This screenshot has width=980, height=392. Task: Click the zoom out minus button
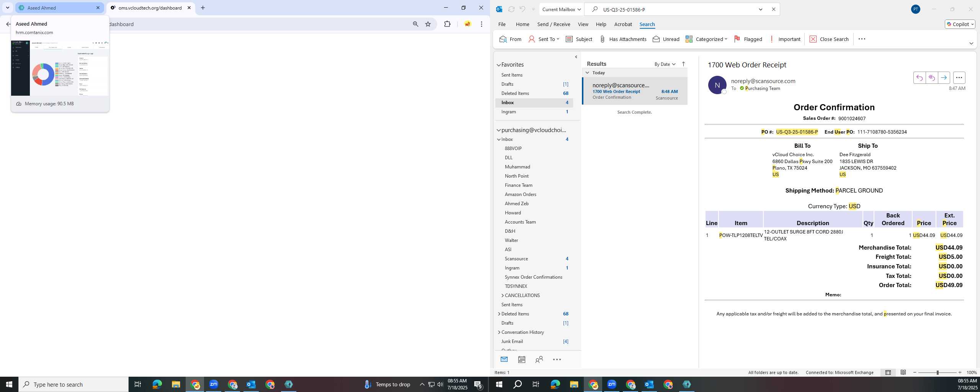[915, 372]
